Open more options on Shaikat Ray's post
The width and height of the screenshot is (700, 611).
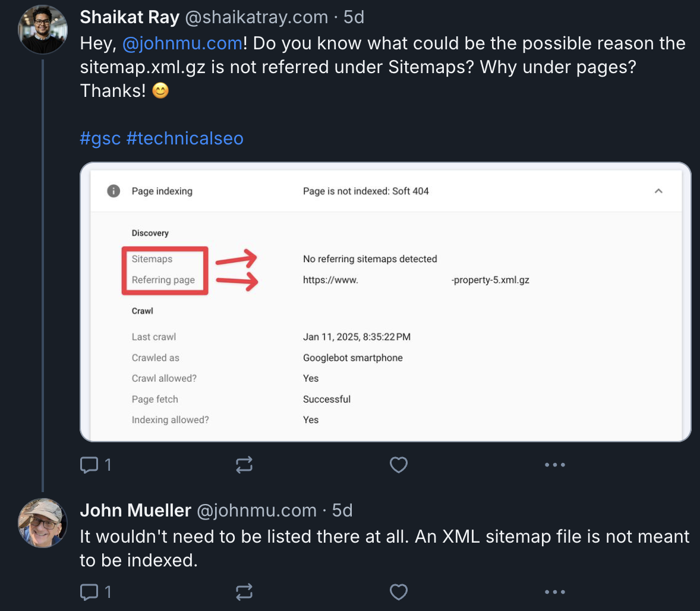coord(554,465)
